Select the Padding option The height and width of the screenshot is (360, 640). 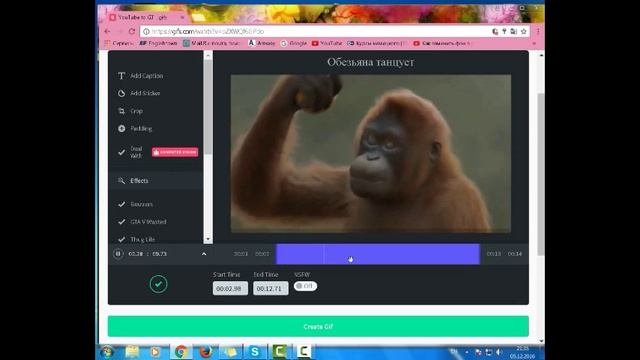click(x=135, y=129)
